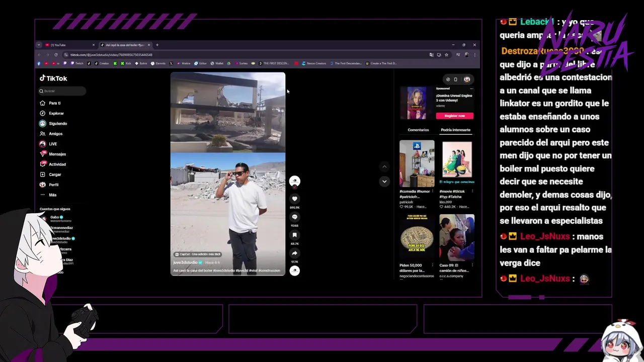
Task: Click the CapCut edición más fácil tag
Action: point(198,254)
